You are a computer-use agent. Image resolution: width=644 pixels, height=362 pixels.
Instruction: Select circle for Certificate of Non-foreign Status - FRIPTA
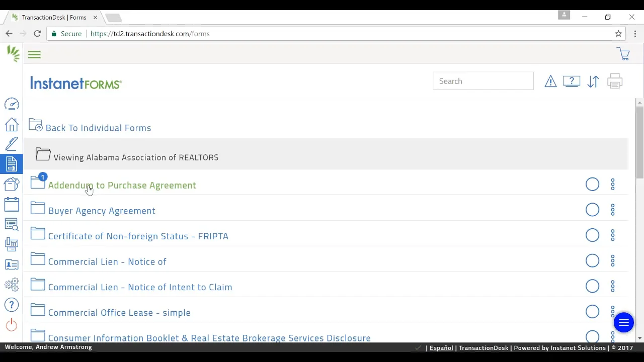[592, 235]
